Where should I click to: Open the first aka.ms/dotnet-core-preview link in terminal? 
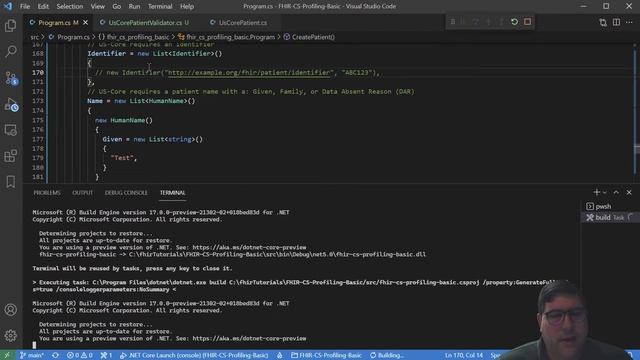coord(249,247)
